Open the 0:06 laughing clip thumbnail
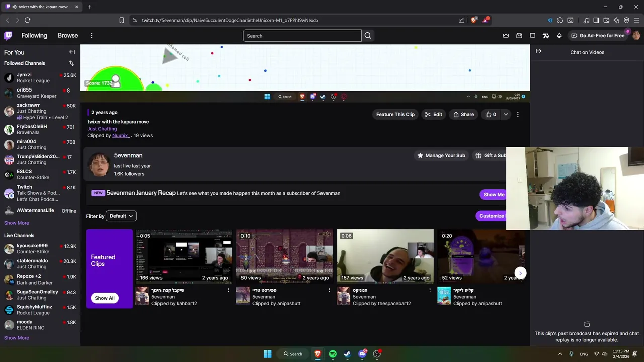The width and height of the screenshot is (644, 362). click(x=385, y=256)
